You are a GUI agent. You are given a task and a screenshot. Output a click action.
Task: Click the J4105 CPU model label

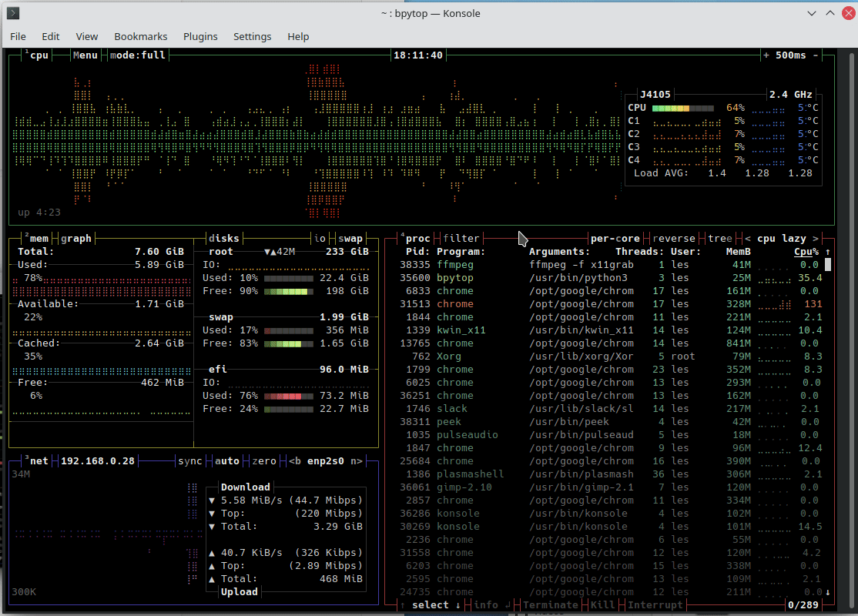pos(655,95)
